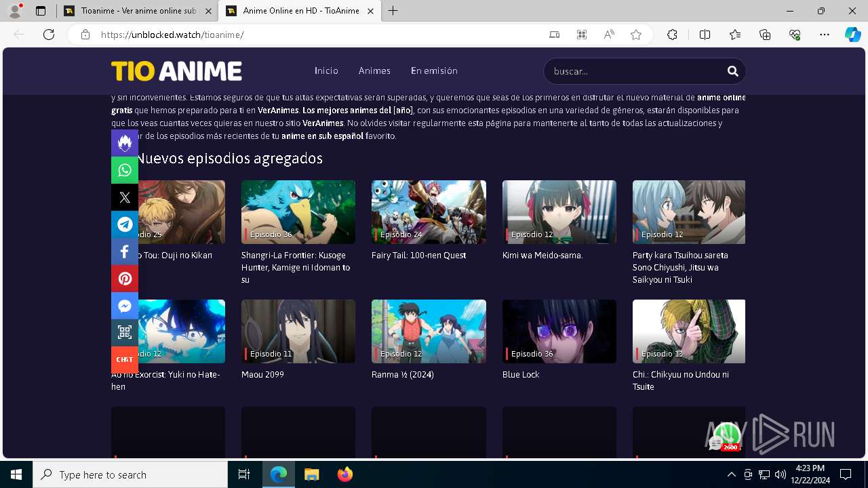Open the CHAT sidebar button
Viewport: 868px width, 488px height.
coord(125,360)
